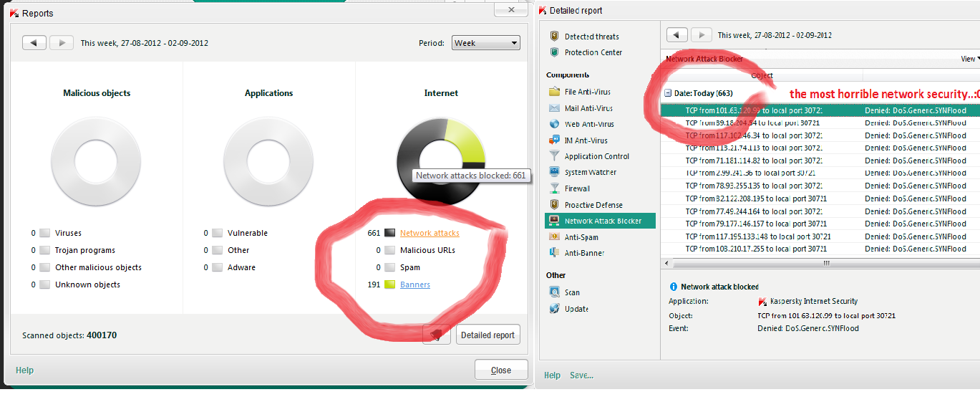The width and height of the screenshot is (980, 397).
Task: Select row TCP from 117.102.46.34
Action: pos(820,135)
